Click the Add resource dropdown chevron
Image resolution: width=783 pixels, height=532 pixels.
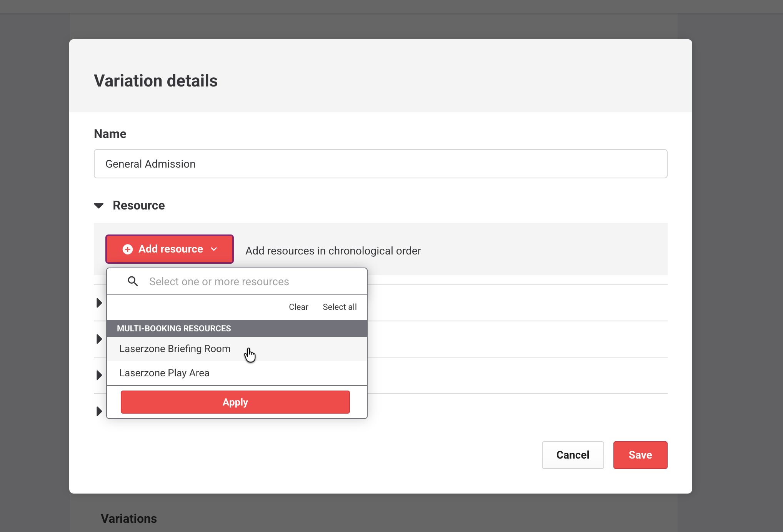(214, 249)
